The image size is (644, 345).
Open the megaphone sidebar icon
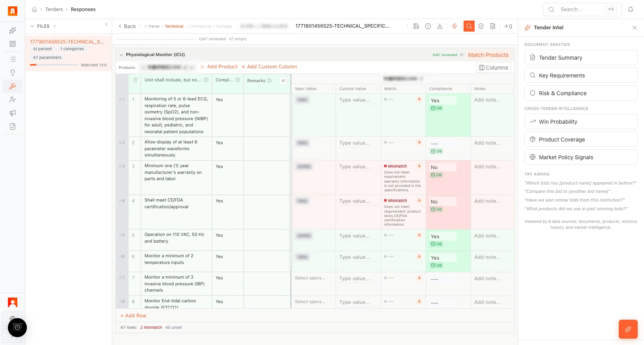[x=13, y=113]
